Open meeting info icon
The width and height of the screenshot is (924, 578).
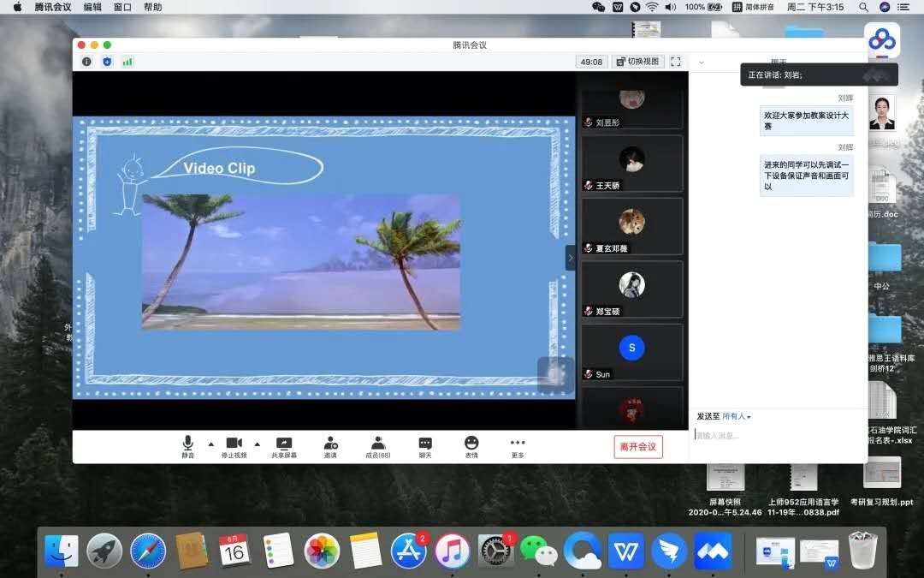click(86, 62)
